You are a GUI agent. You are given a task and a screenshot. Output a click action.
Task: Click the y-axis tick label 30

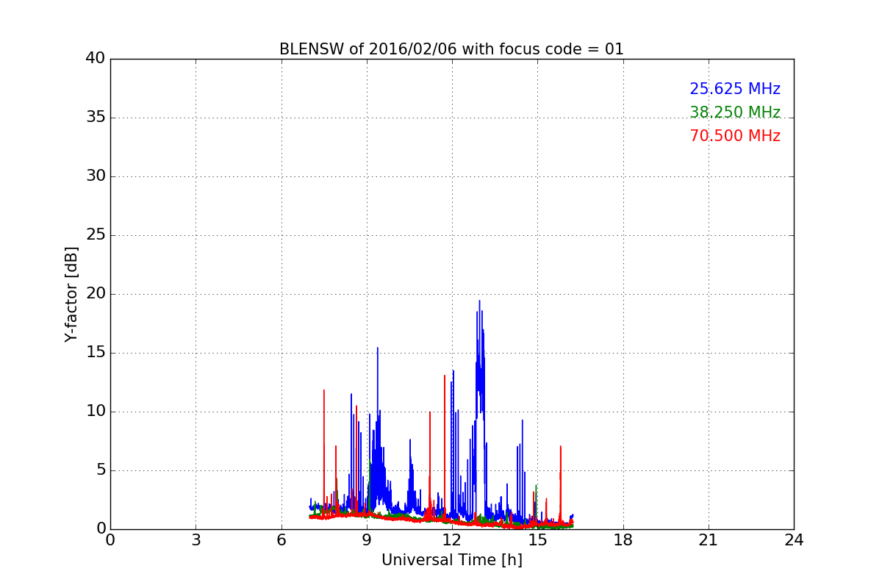(x=96, y=176)
